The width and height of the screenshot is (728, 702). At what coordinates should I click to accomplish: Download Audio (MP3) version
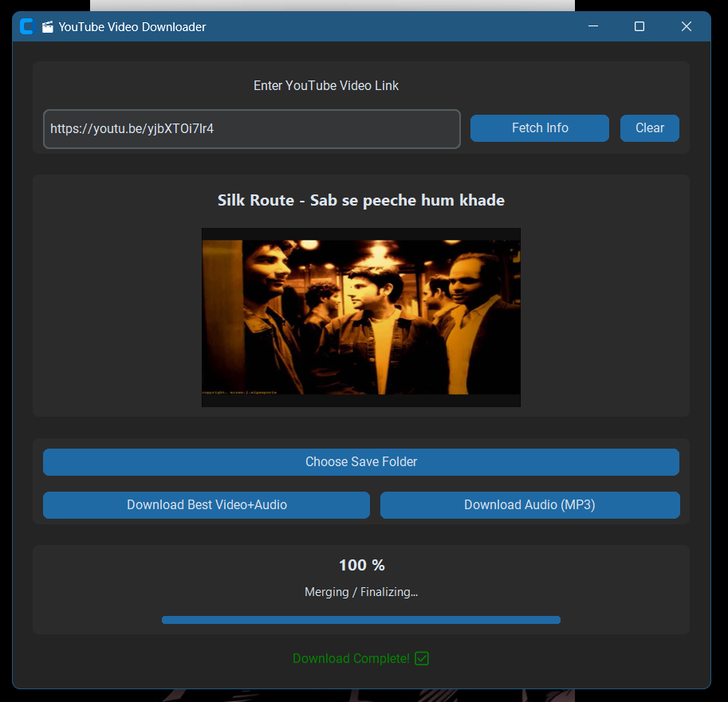529,505
